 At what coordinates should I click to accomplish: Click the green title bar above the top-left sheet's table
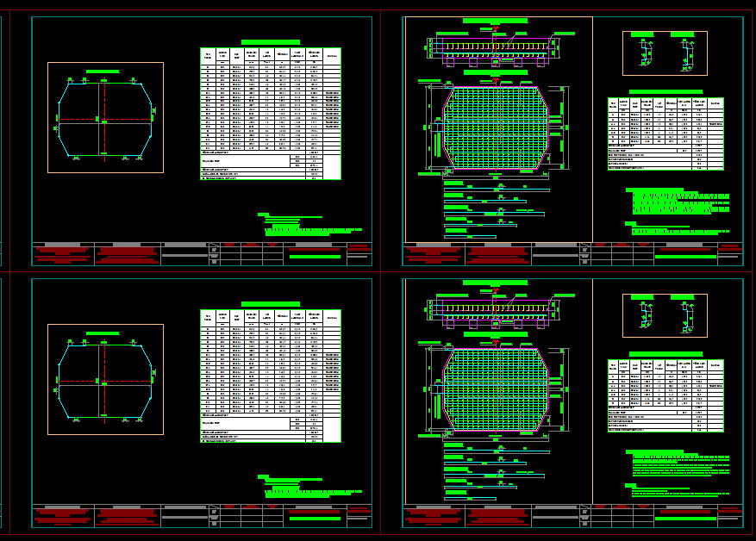[x=271, y=42]
